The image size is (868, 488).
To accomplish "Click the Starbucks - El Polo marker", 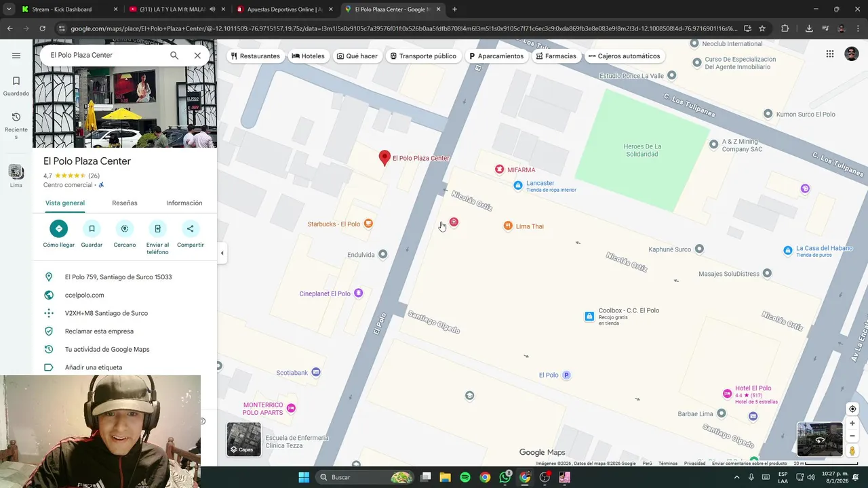I will tap(368, 224).
